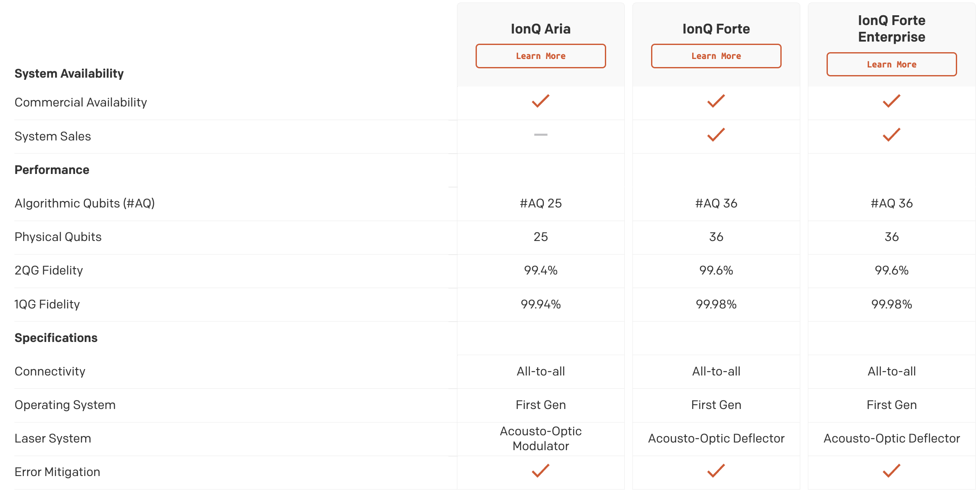This screenshot has width=980, height=493.
Task: Click the #AQ 25 value for Aria
Action: [540, 204]
